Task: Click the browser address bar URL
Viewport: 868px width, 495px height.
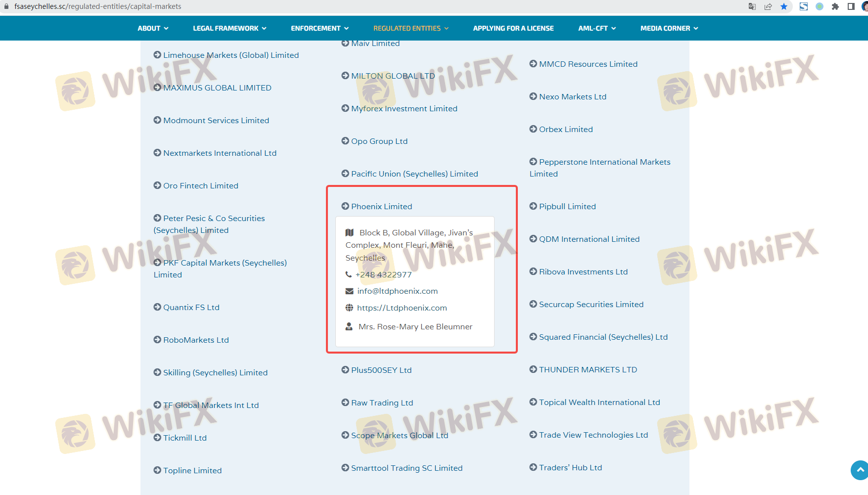Action: point(98,6)
